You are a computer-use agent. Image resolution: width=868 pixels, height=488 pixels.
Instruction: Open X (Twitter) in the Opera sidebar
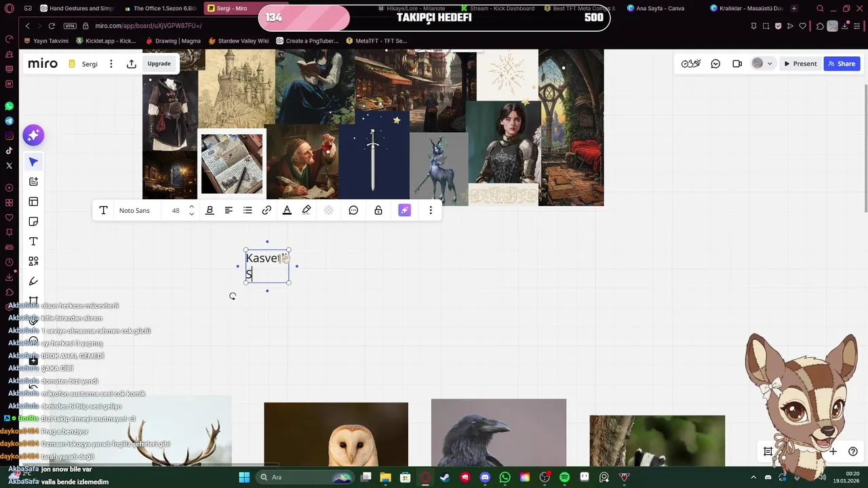[x=9, y=165]
